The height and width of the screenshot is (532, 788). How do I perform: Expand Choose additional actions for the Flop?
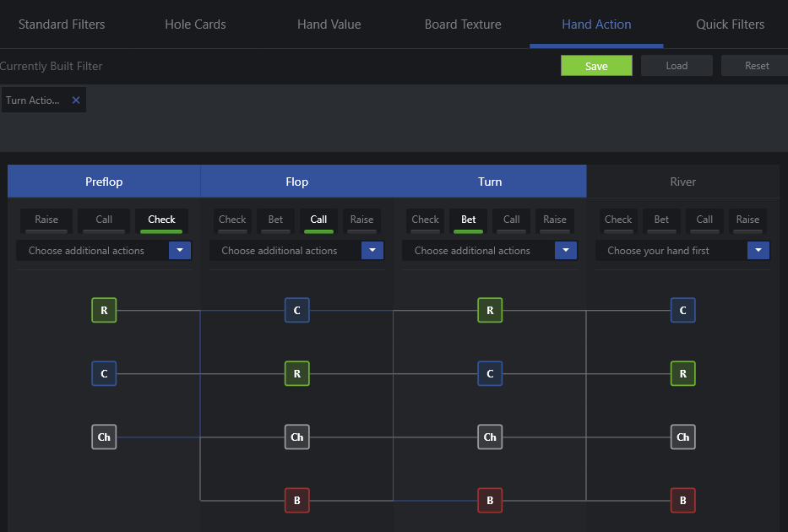tap(372, 250)
